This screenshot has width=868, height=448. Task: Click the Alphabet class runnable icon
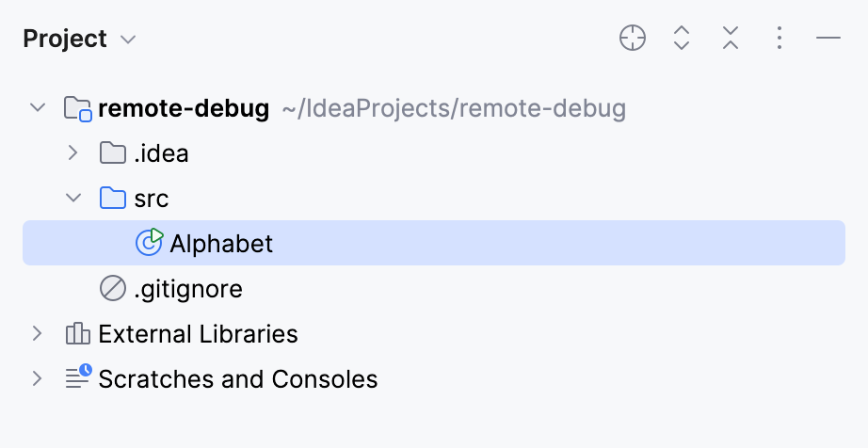pos(150,243)
